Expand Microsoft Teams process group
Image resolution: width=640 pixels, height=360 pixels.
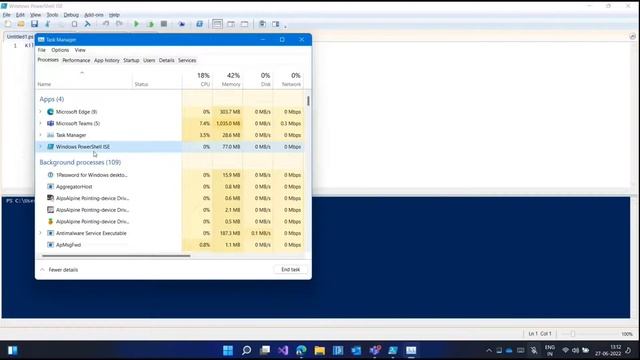pyautogui.click(x=40, y=123)
